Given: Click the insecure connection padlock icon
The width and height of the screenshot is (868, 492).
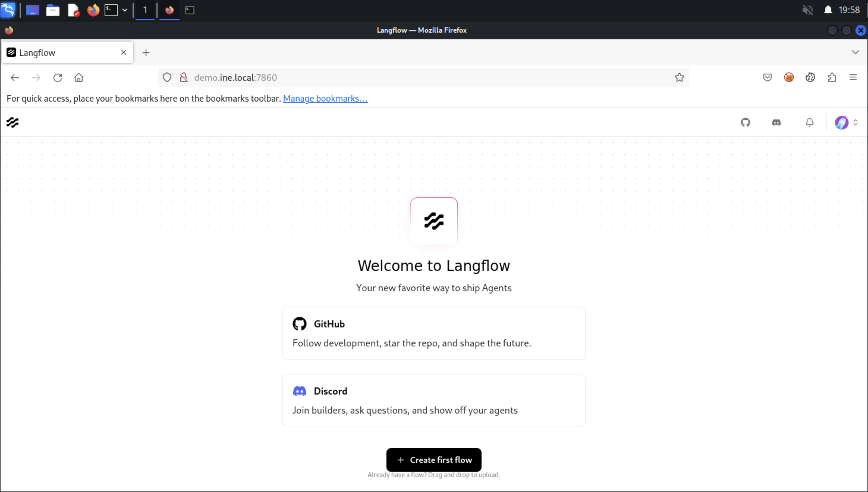Looking at the screenshot, I should point(183,77).
